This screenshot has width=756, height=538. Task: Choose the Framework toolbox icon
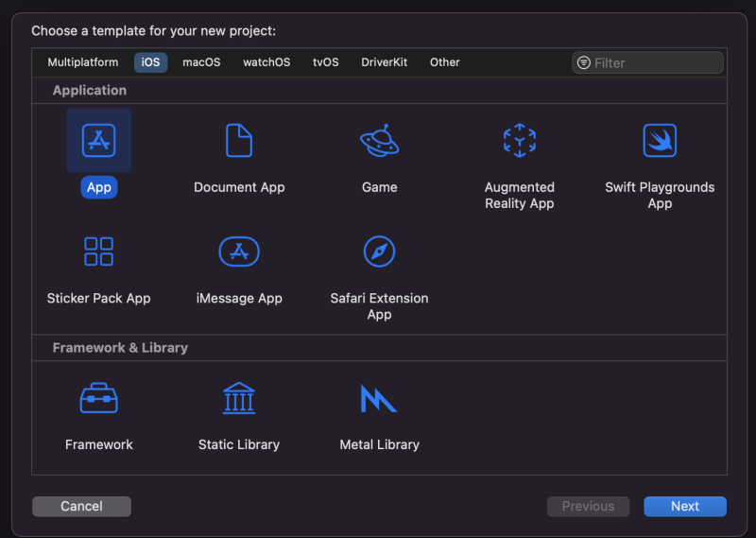98,398
